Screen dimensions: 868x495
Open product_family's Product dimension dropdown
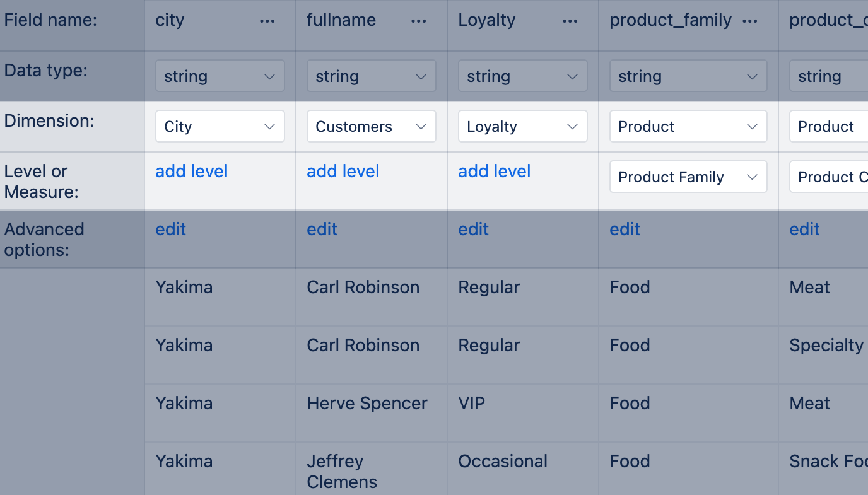click(x=688, y=127)
